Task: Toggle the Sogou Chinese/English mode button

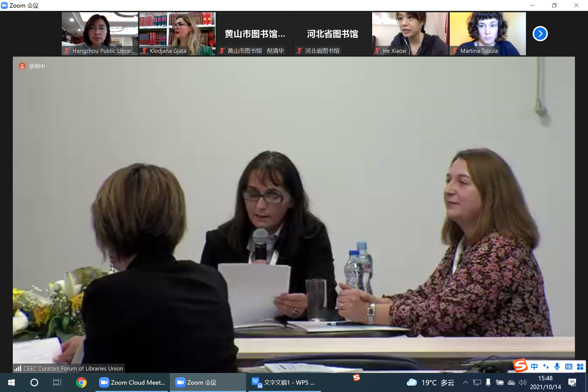Action: (534, 367)
